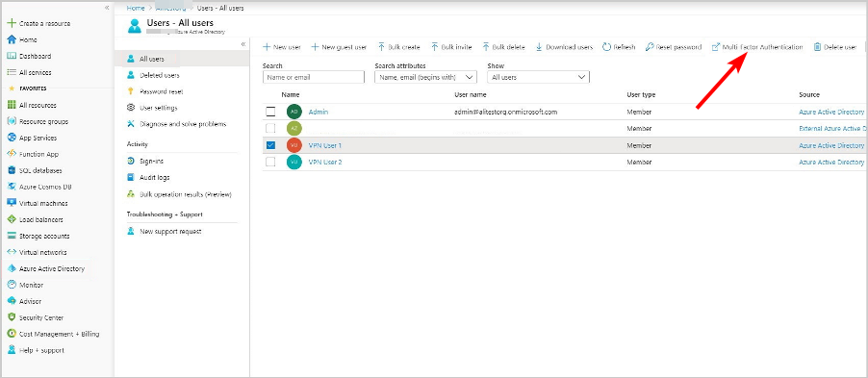Image resolution: width=868 pixels, height=378 pixels.
Task: Open the Virtual networks icon
Action: tap(12, 252)
